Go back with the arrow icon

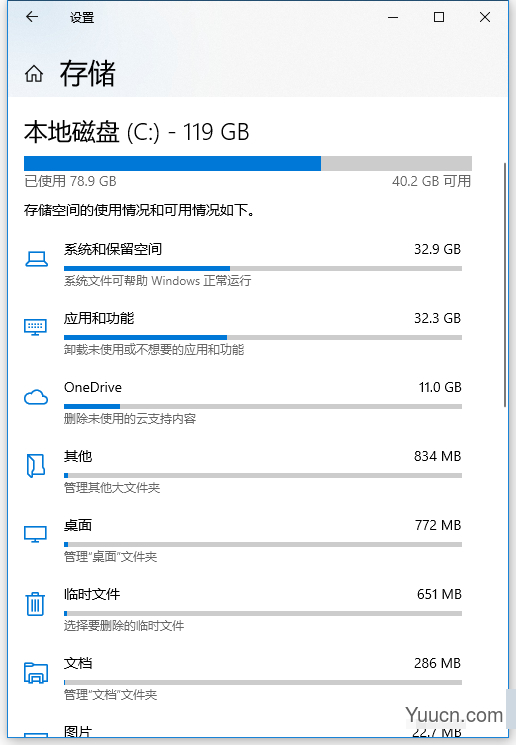coord(32,17)
